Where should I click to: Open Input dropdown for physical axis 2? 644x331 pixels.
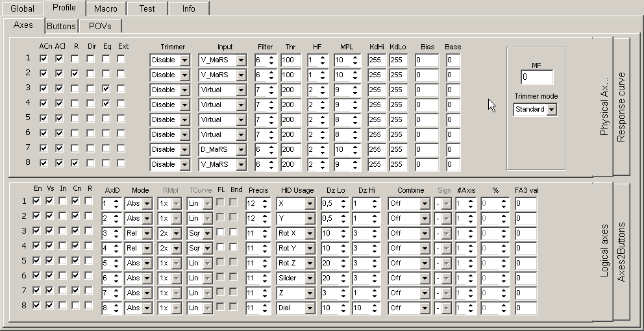[x=241, y=75]
